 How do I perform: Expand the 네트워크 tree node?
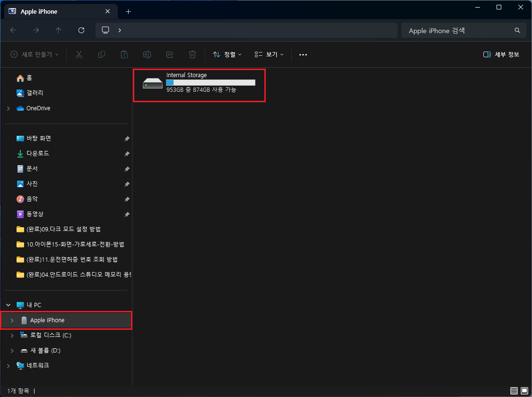9,365
